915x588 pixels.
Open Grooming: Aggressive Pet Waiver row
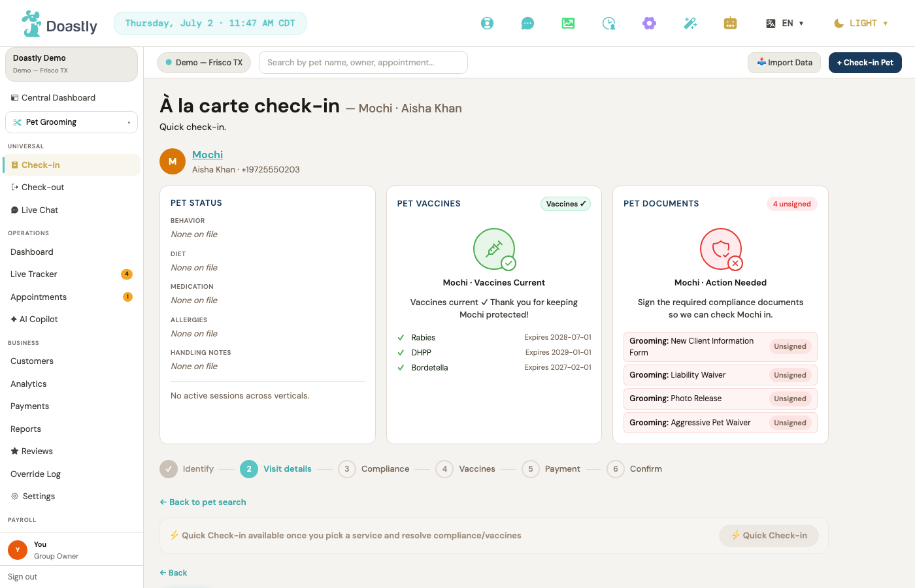point(720,423)
